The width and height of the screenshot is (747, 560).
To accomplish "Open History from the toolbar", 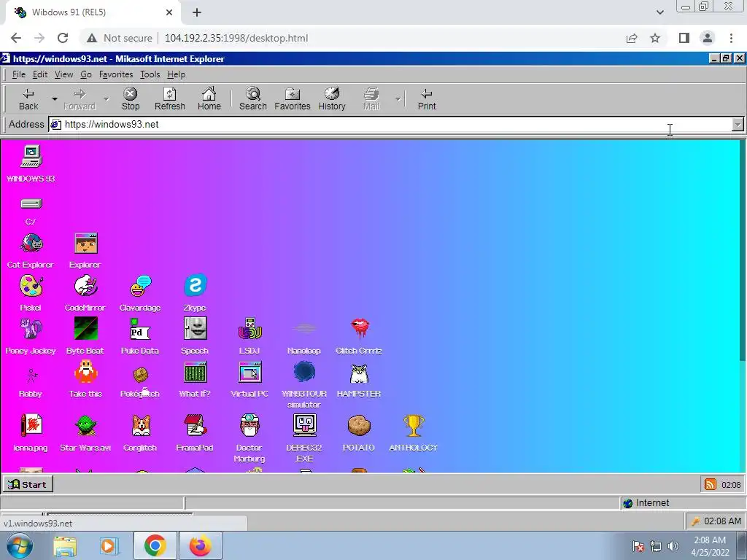I will (332, 99).
